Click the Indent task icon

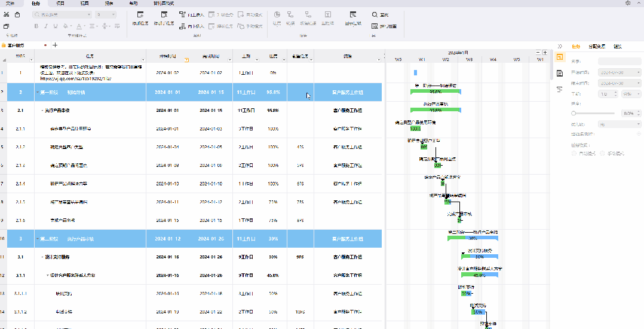tap(211, 26)
